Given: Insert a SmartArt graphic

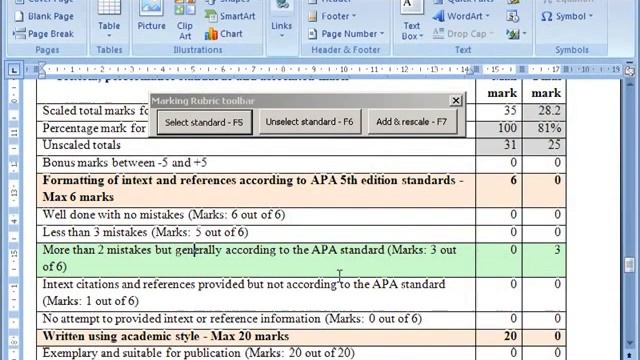Looking at the screenshot, I should point(230,16).
